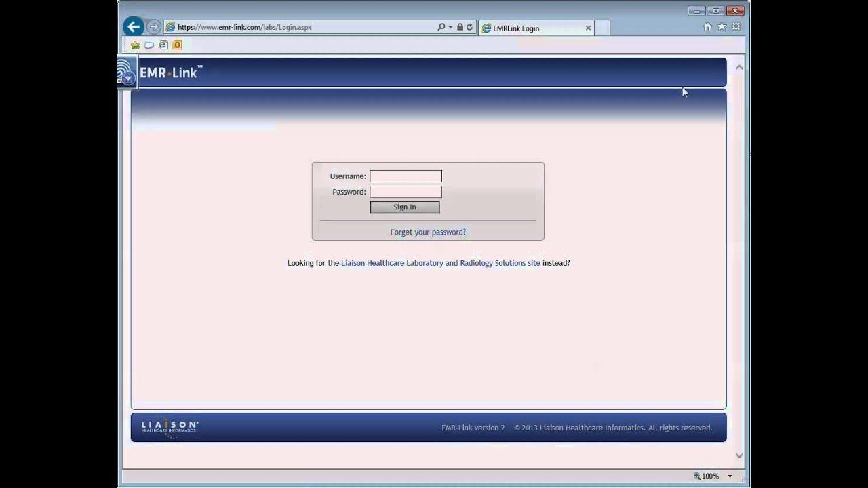Click the page shortcut icon in favorites bar
868x488 pixels.
pos(163,45)
